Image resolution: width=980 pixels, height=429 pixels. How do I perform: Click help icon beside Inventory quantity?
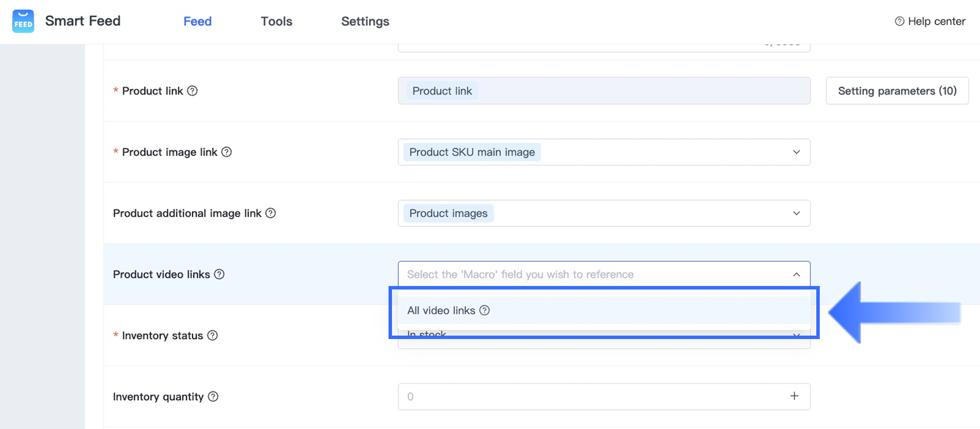click(213, 396)
